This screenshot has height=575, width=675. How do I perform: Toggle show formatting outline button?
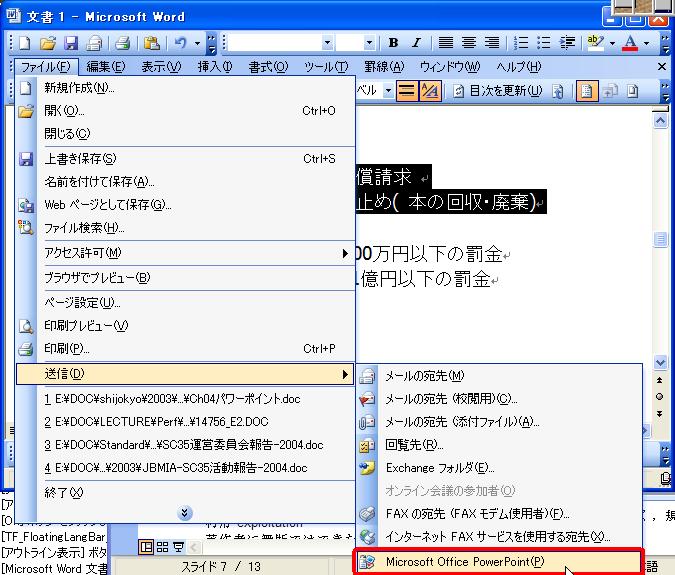tap(430, 91)
